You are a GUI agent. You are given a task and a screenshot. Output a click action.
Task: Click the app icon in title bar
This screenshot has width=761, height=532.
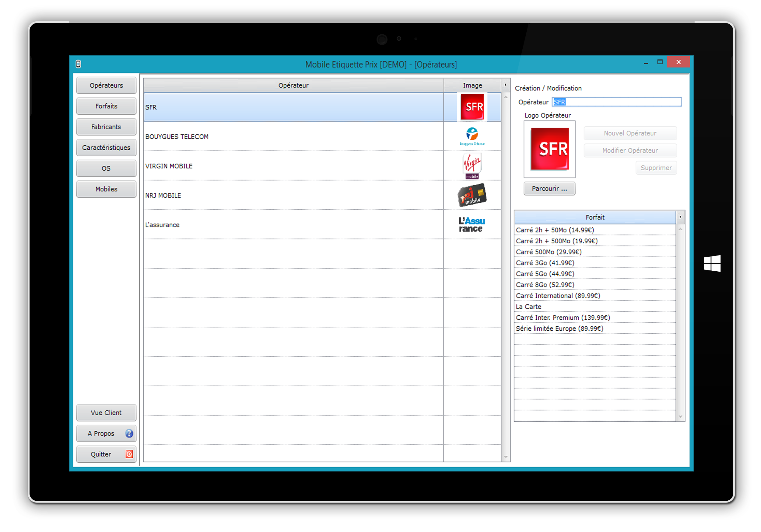78,64
